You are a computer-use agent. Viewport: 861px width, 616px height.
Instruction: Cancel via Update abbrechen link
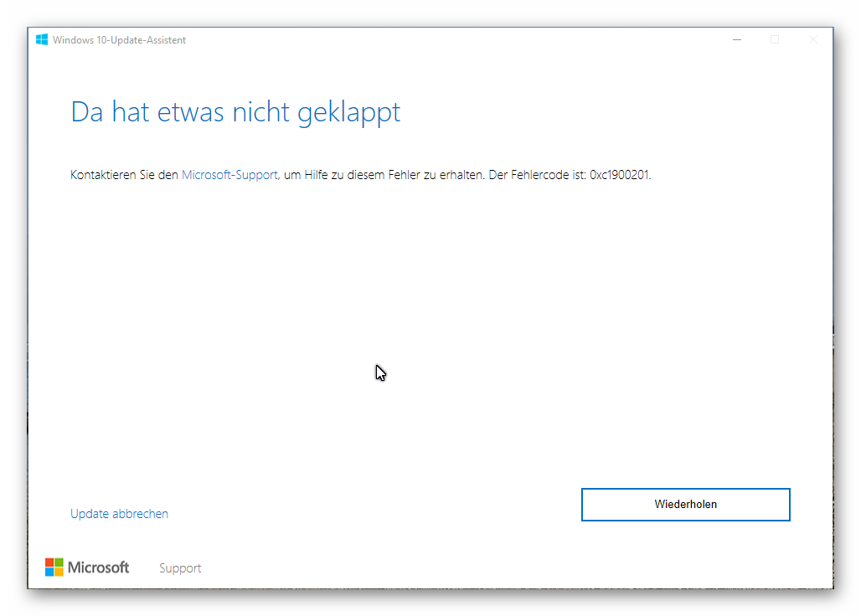(x=119, y=514)
